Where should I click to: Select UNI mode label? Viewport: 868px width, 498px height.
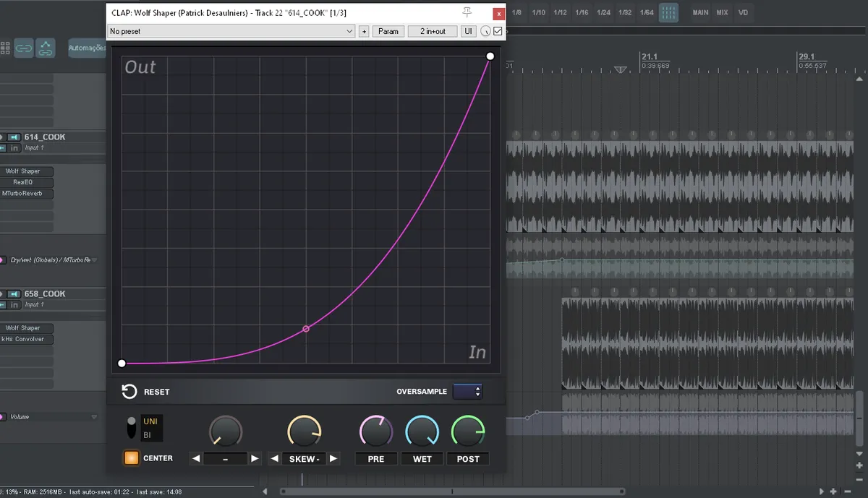[150, 421]
